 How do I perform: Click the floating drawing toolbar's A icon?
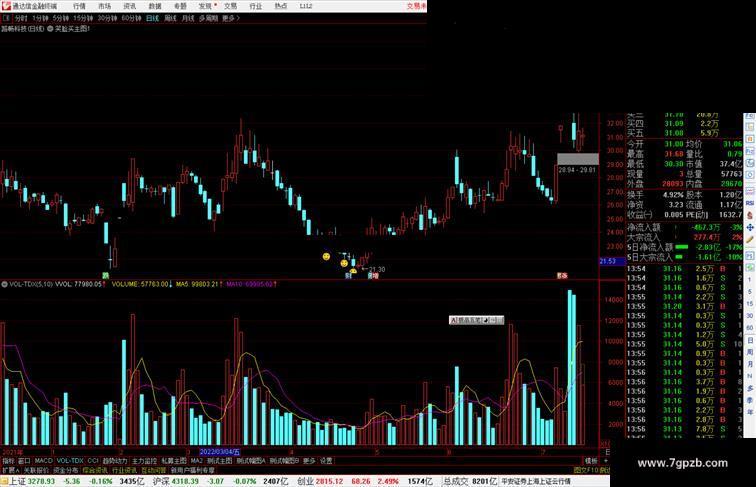[x=453, y=320]
